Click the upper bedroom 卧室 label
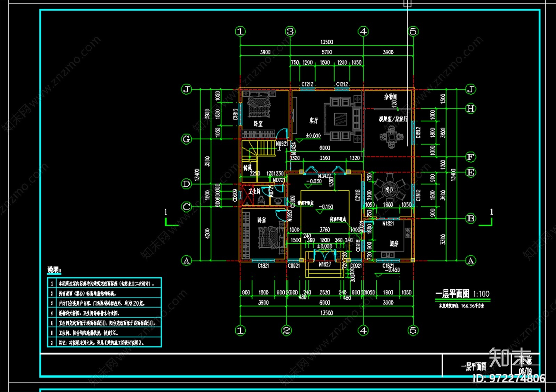 [258, 124]
